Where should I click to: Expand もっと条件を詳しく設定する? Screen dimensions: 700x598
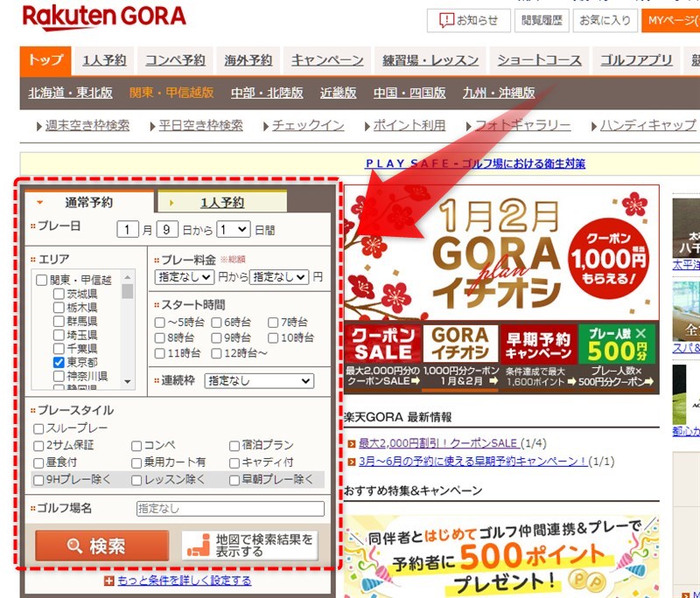[x=184, y=581]
